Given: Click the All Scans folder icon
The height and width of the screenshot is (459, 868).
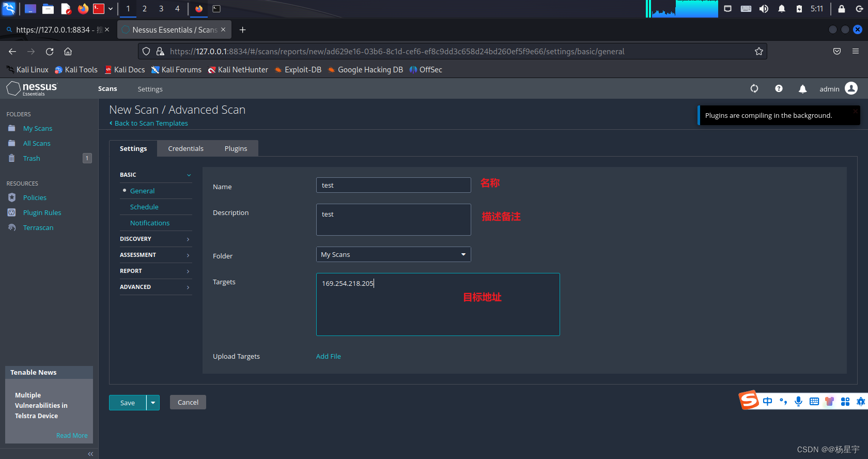Looking at the screenshot, I should click(12, 143).
